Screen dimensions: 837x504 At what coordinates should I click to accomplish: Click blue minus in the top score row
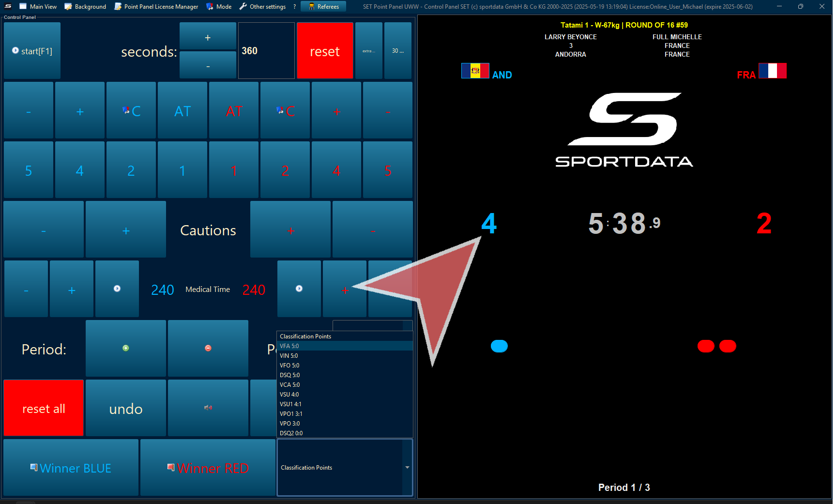(29, 110)
